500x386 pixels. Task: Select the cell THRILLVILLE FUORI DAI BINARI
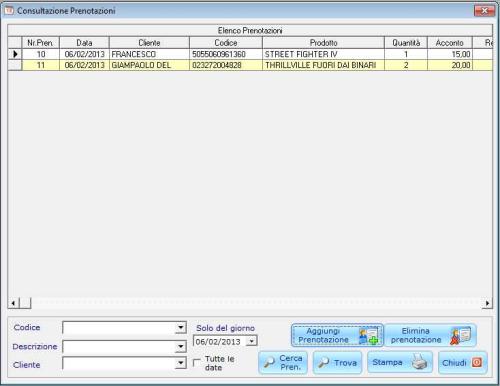click(x=323, y=65)
